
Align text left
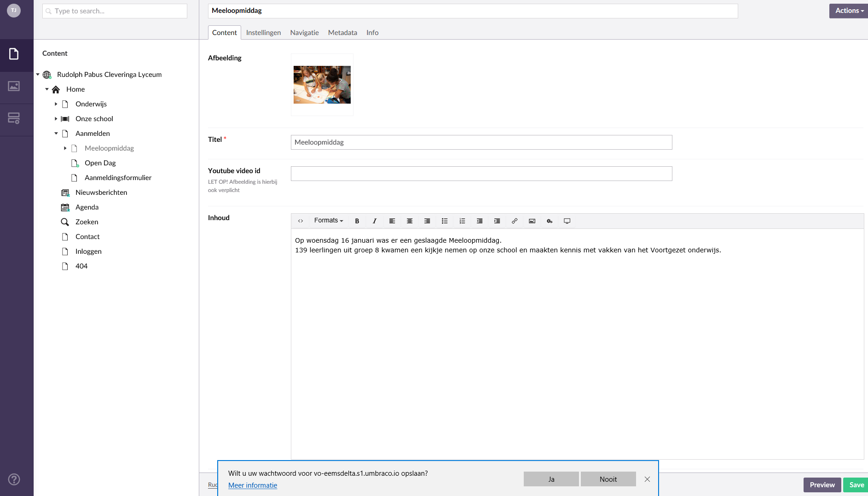point(392,221)
